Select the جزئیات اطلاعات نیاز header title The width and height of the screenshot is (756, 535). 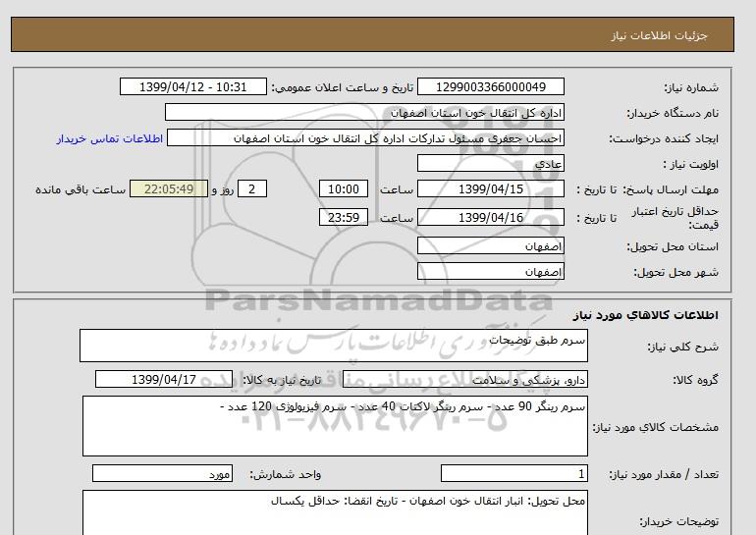[659, 35]
